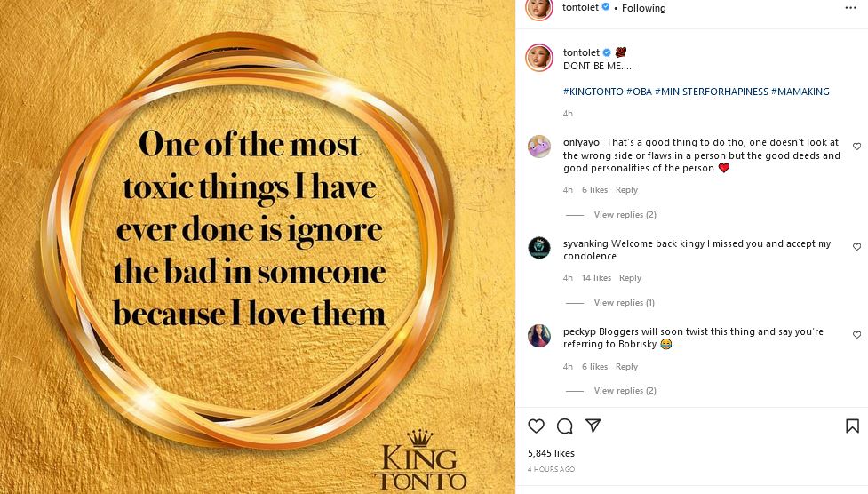The height and width of the screenshot is (494, 868).
Task: Open the #MINISTERFORHAPINESS hashtag
Action: pos(711,92)
